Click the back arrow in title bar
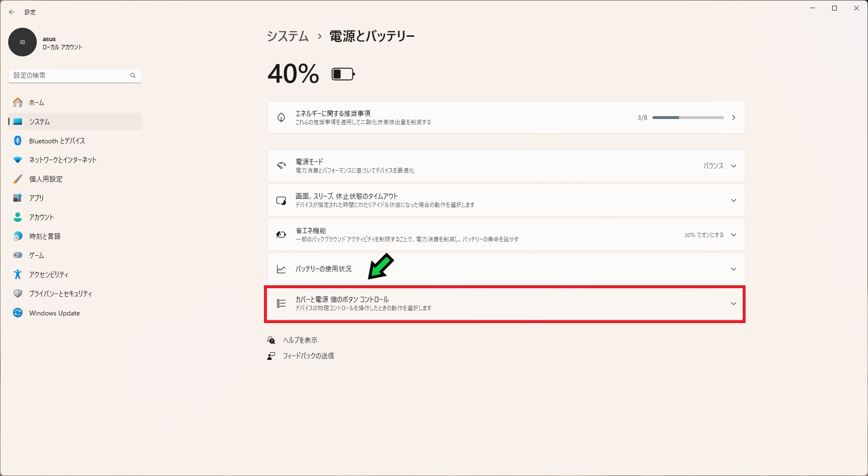 [x=12, y=12]
